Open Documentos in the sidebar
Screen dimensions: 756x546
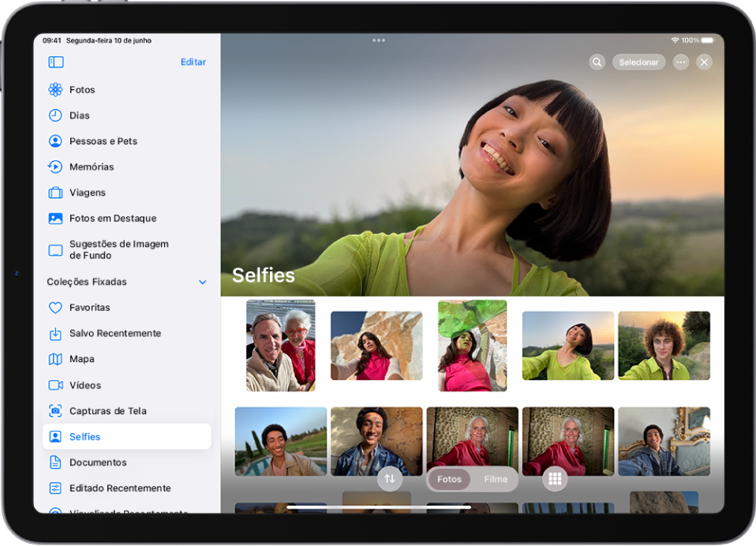98,462
